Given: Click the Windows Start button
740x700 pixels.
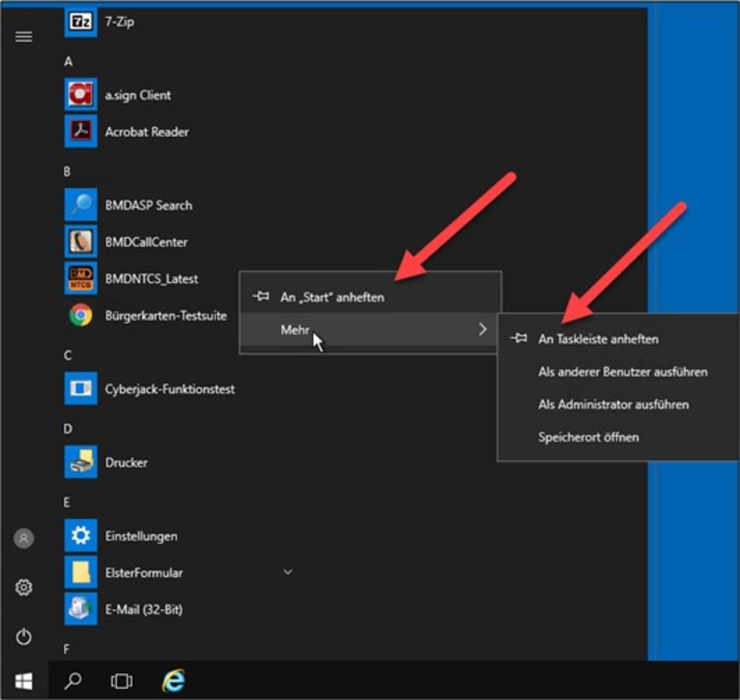Looking at the screenshot, I should click(x=24, y=681).
